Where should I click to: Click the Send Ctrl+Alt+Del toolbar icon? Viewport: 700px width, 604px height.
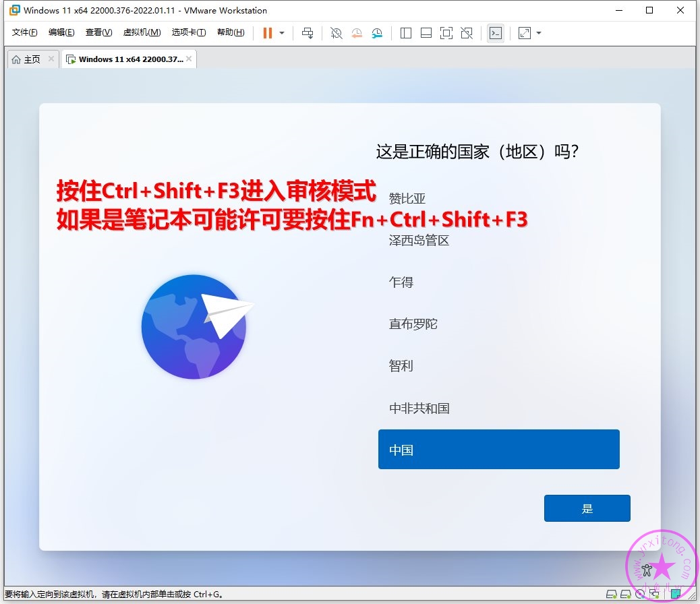(308, 33)
